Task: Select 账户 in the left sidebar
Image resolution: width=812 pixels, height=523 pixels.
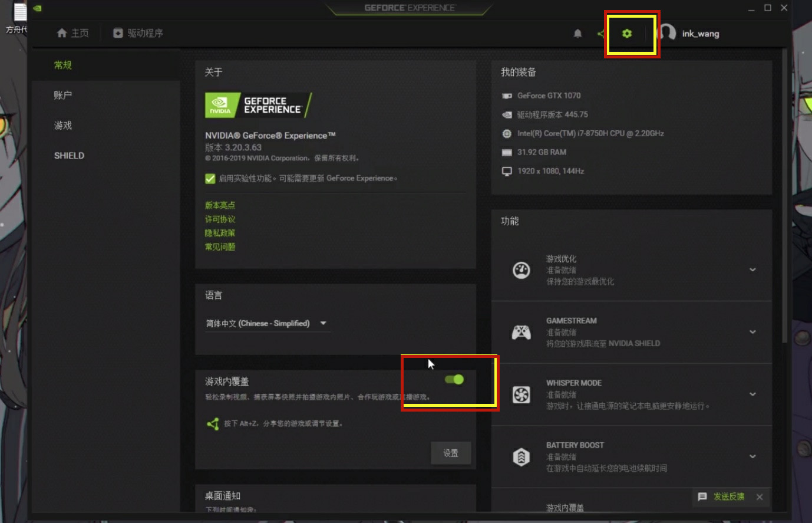Action: (63, 95)
